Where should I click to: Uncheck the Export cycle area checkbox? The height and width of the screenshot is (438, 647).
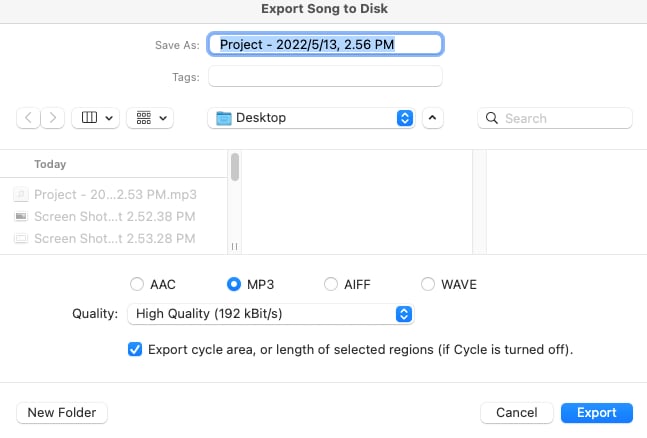(135, 349)
